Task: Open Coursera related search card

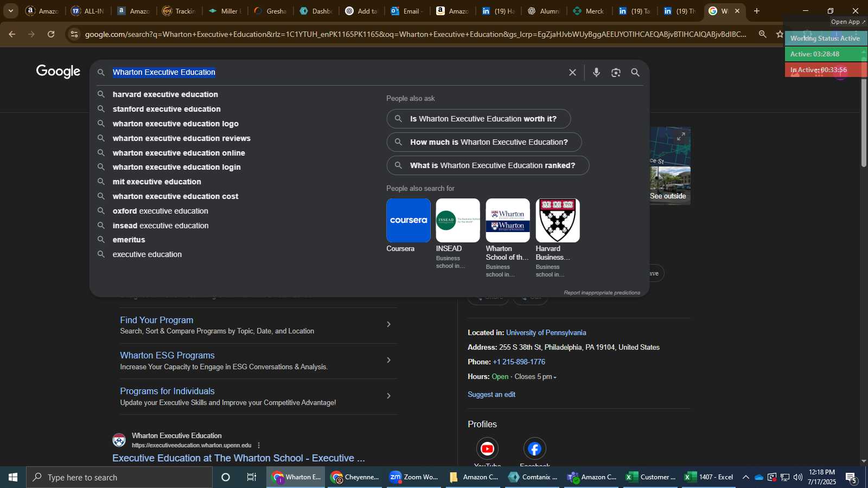Action: 409,226
